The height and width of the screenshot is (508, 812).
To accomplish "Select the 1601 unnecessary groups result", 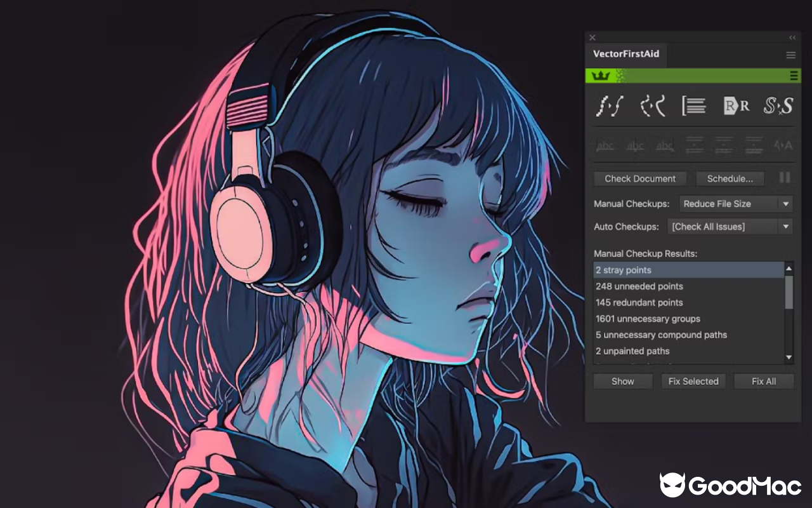I will click(648, 318).
